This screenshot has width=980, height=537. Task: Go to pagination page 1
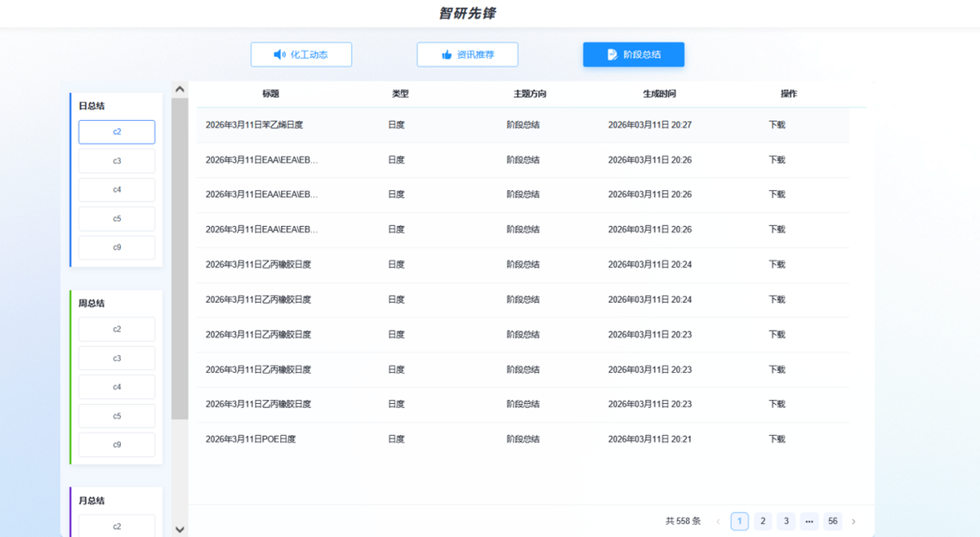(740, 521)
